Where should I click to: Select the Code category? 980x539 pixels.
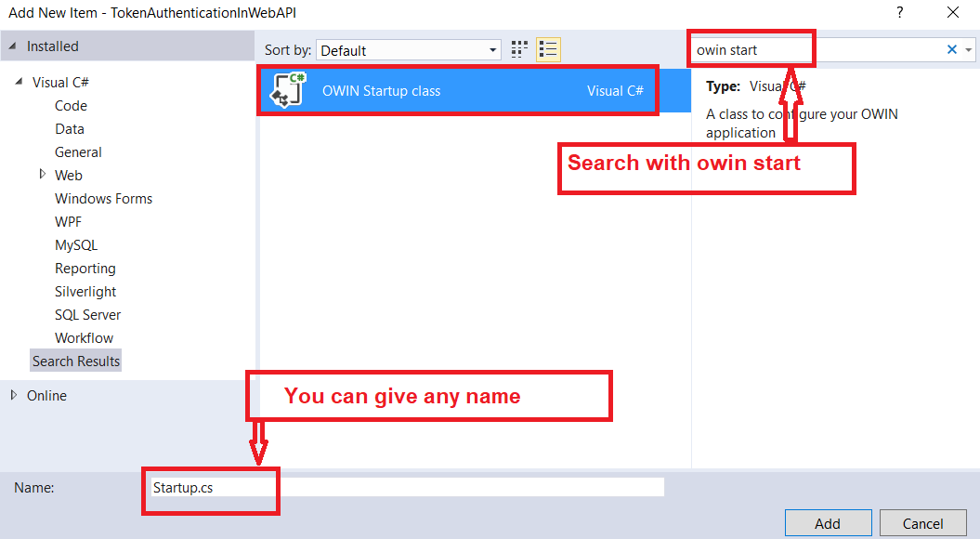pyautogui.click(x=71, y=106)
